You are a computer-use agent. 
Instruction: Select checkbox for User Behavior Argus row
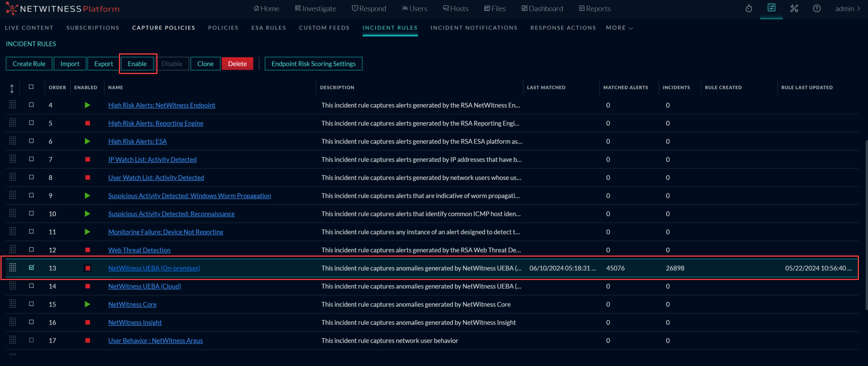(x=31, y=340)
